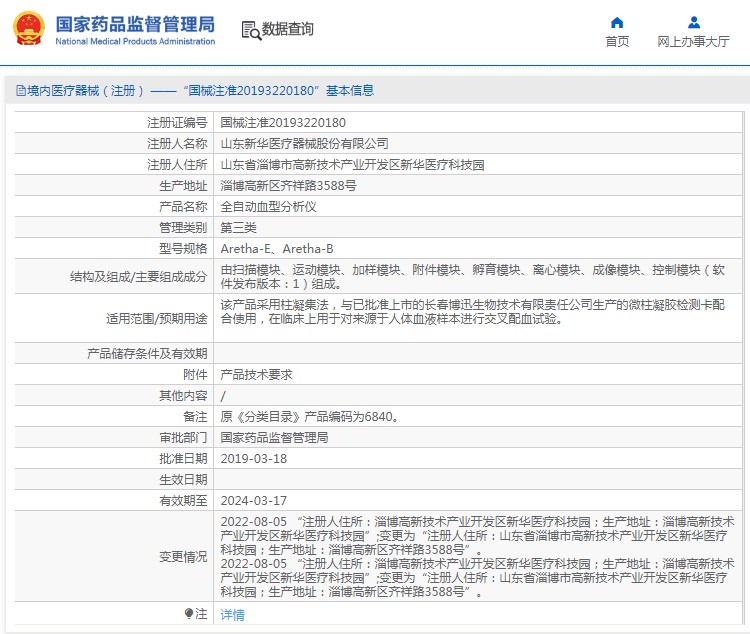Click 国家药品监督管理局 site title
The width and height of the screenshot is (750, 634).
click(135, 24)
